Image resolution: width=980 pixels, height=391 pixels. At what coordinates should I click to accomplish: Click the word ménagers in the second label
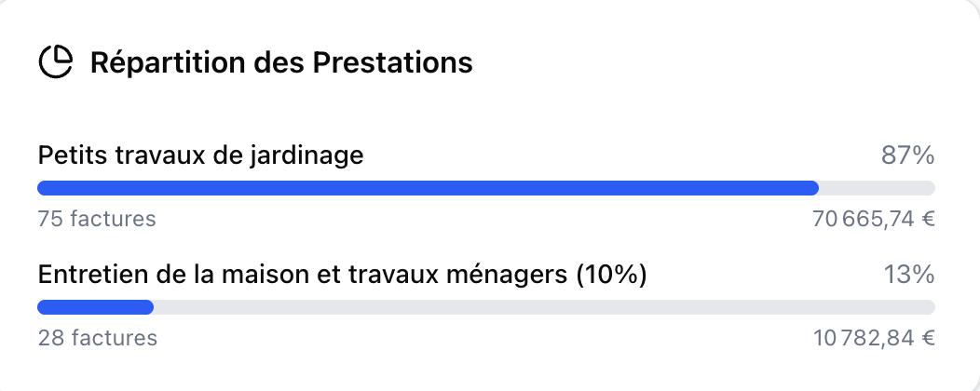[x=524, y=275]
